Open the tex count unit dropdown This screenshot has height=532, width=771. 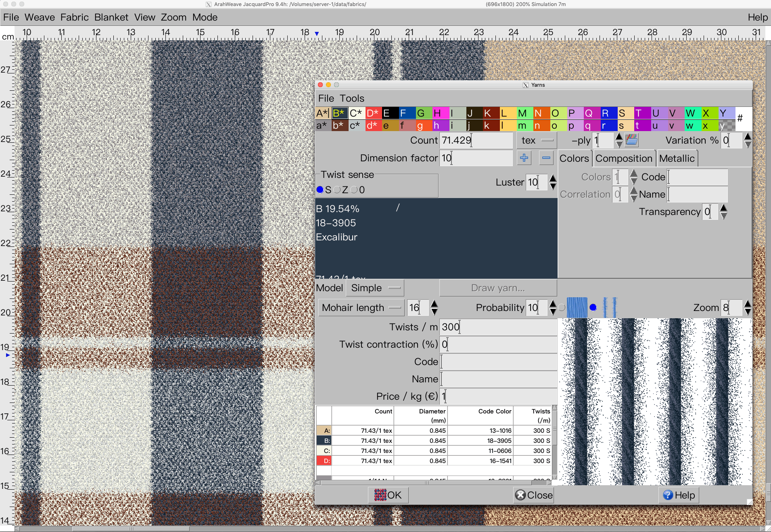click(537, 140)
